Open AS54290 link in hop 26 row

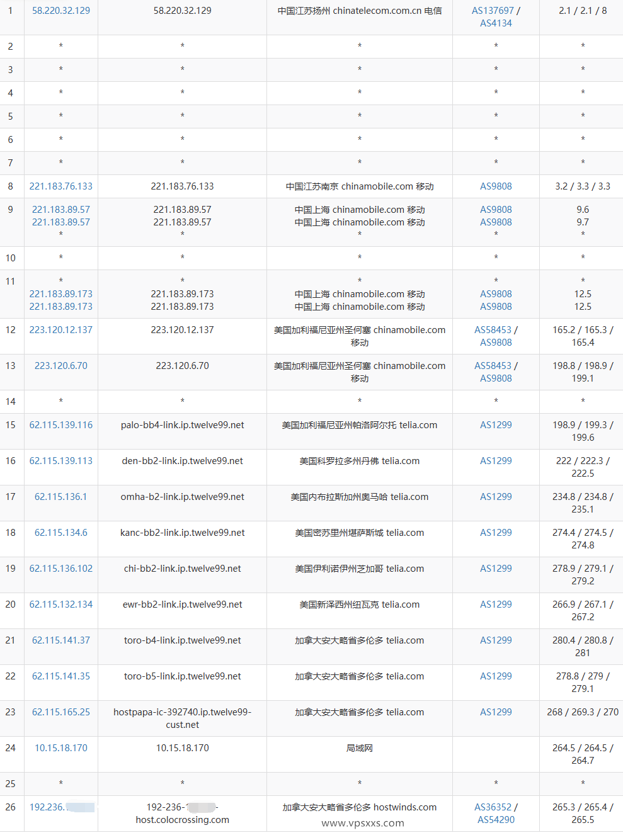(x=496, y=820)
